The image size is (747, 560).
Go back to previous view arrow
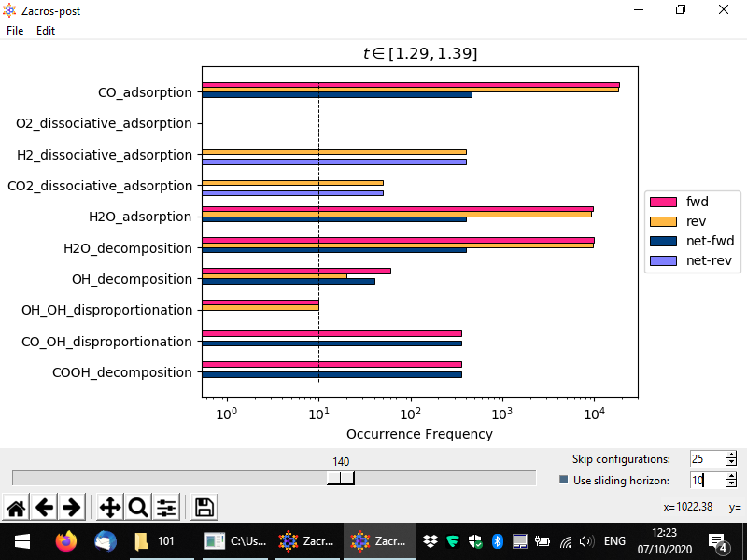coord(44,508)
